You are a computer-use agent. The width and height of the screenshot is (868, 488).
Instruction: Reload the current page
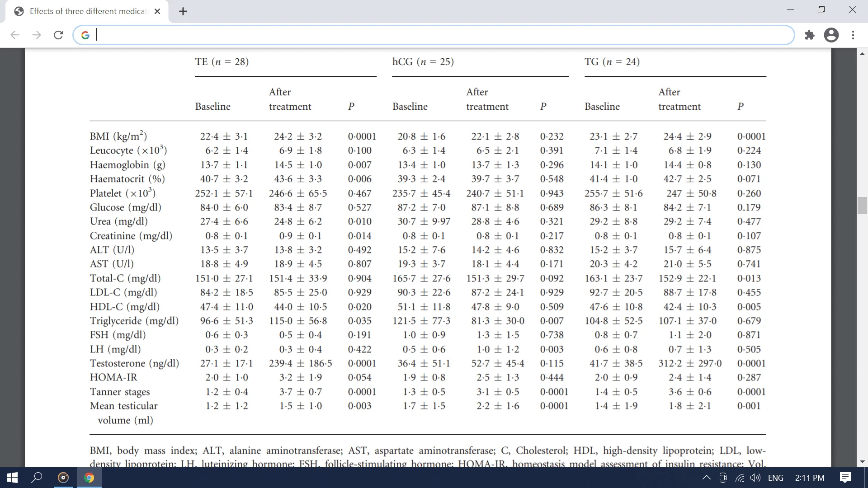point(58,35)
